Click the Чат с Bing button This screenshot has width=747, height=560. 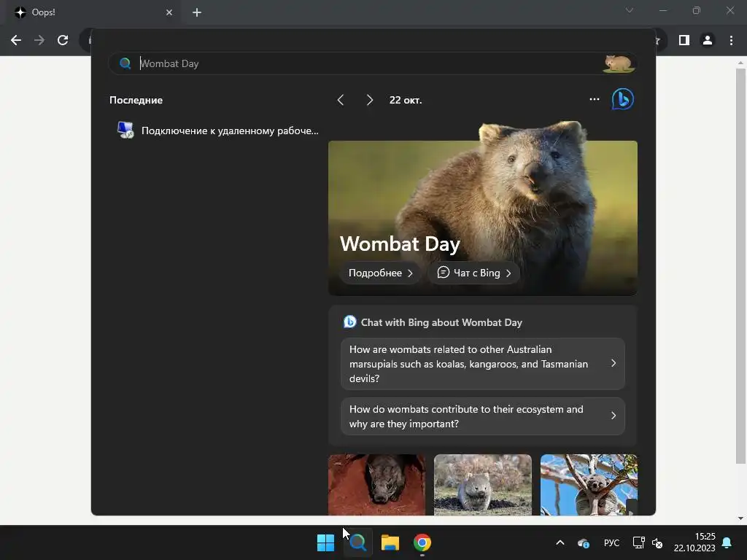click(x=474, y=273)
